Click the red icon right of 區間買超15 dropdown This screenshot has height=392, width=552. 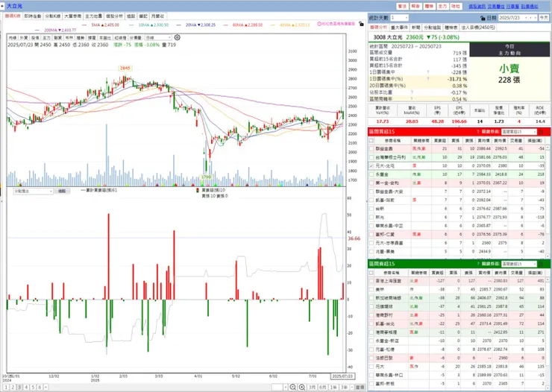point(541,132)
